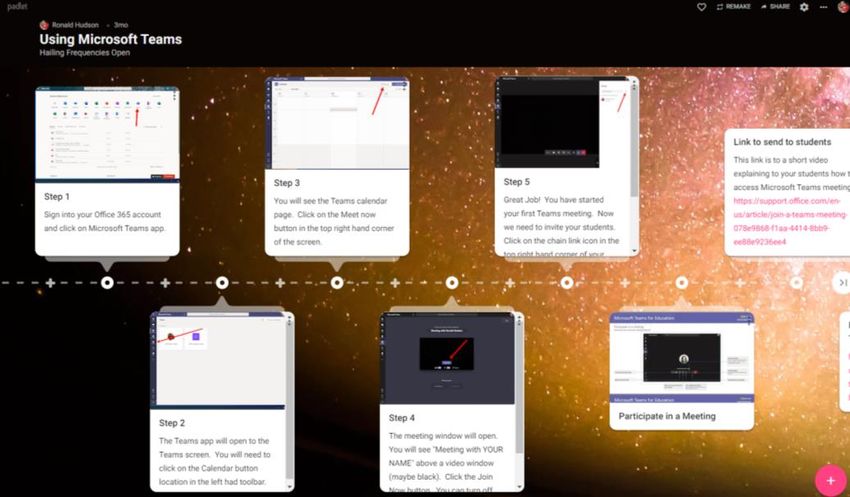The image size is (850, 497).
Task: Add a post between Step 1 and Step 2
Action: click(x=165, y=283)
